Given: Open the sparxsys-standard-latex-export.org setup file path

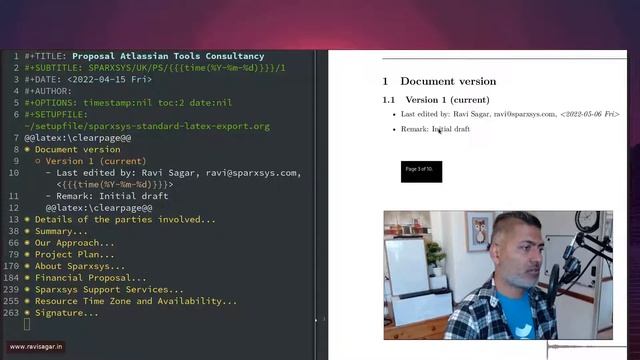Looking at the screenshot, I should pyautogui.click(x=147, y=126).
